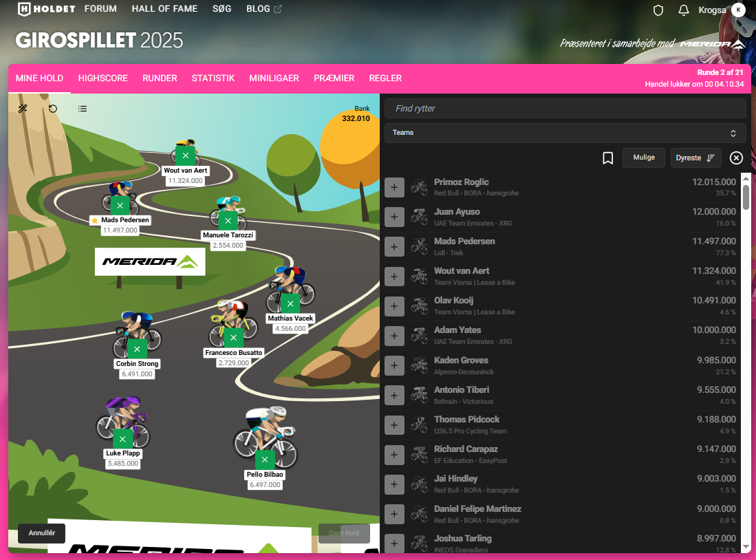Close the rider list panel

click(x=736, y=158)
